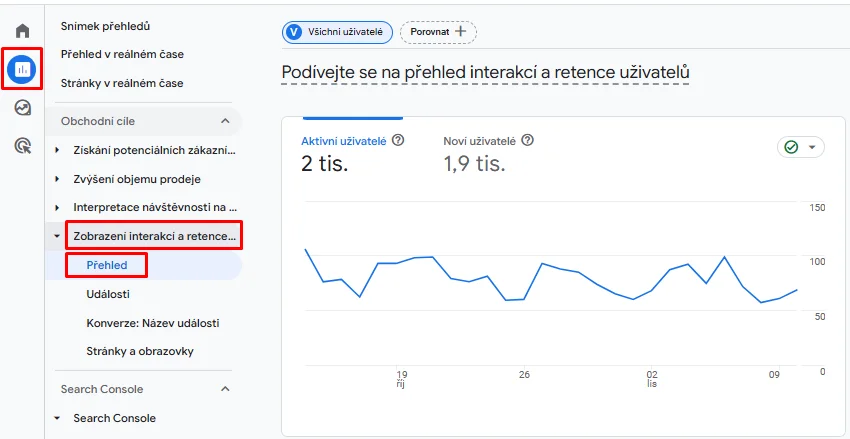This screenshot has height=439, width=850.
Task: Click the green checkmark data quality icon
Action: pyautogui.click(x=791, y=147)
